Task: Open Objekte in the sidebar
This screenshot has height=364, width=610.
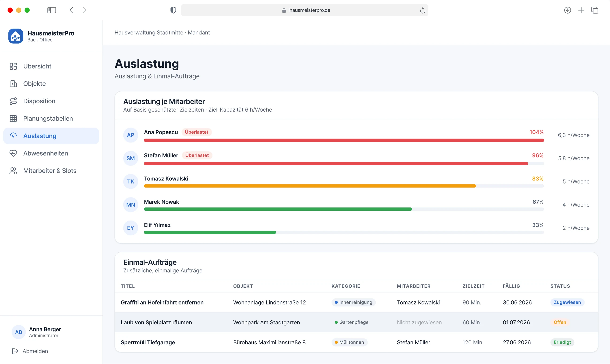Action: [x=51, y=84]
